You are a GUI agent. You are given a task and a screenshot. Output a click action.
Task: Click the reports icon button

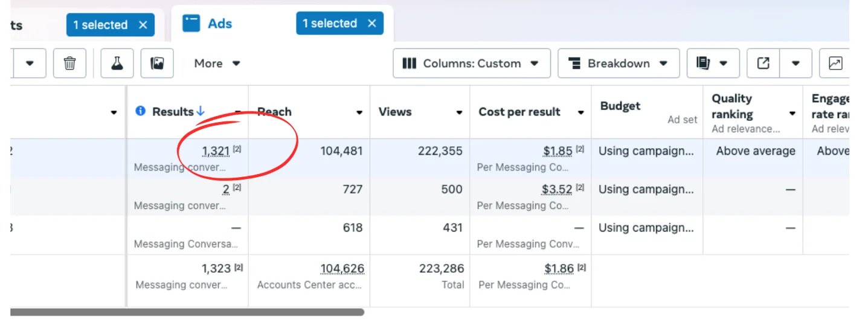tap(712, 63)
